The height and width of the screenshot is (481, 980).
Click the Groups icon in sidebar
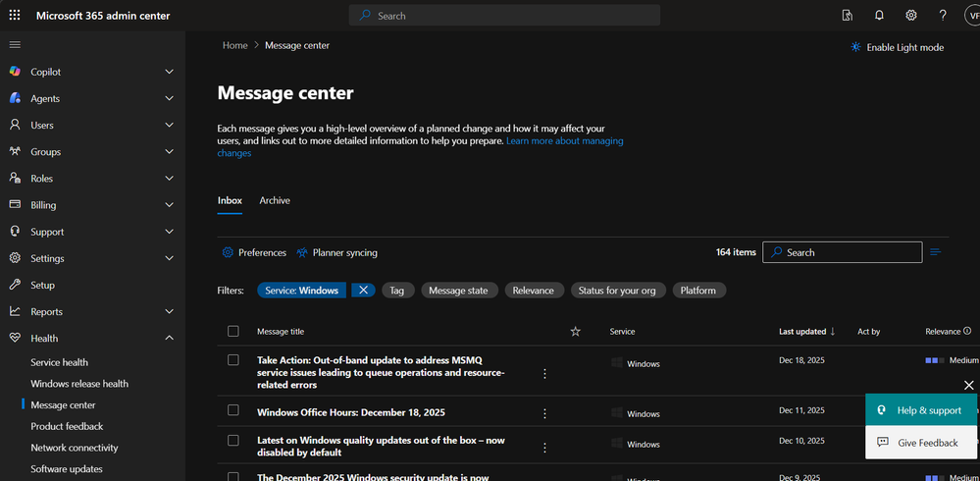pos(15,151)
